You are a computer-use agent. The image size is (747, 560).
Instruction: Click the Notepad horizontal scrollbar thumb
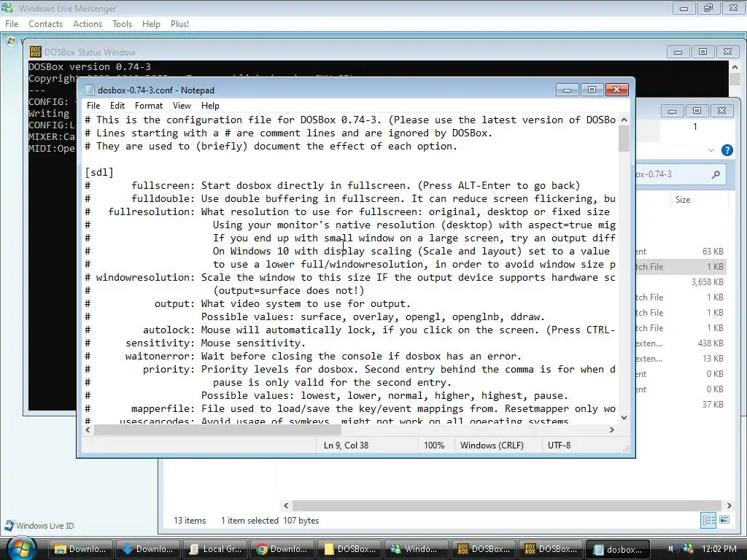[x=217, y=429]
